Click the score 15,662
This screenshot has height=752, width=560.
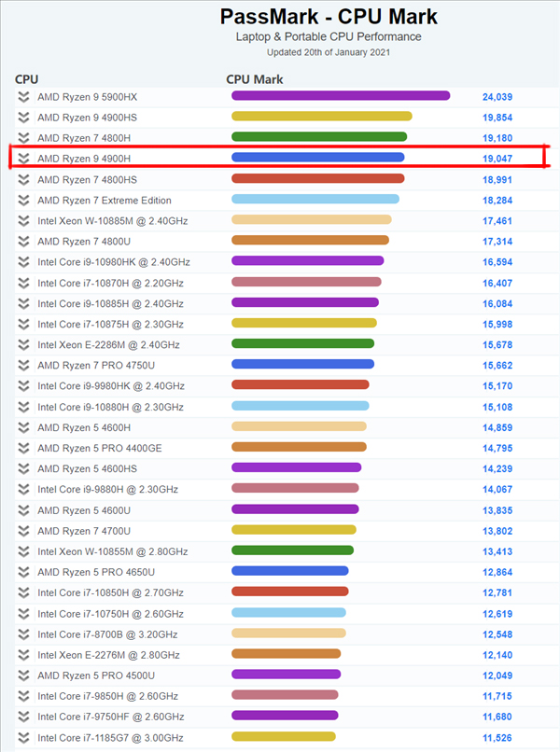coord(497,366)
